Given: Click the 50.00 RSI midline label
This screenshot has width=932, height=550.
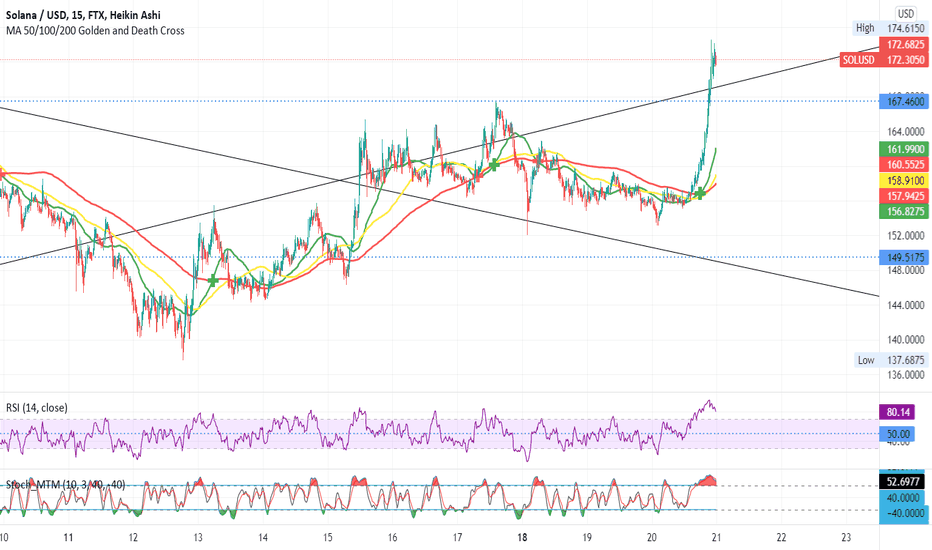Looking at the screenshot, I should tap(898, 434).
